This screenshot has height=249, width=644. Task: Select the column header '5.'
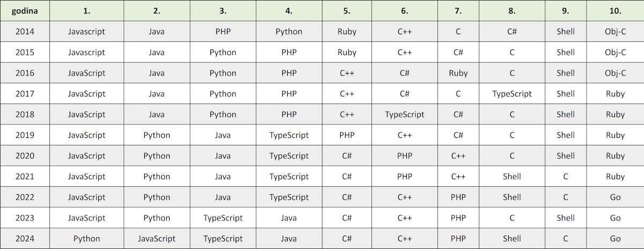[347, 11]
